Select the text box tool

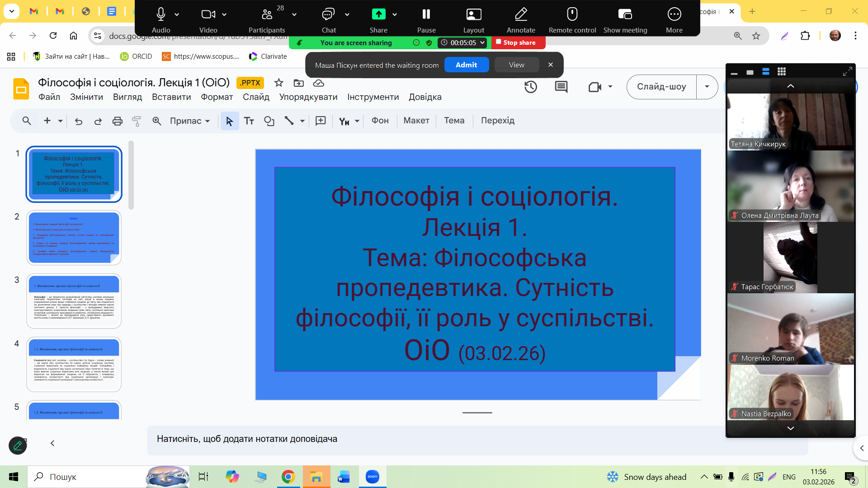[x=249, y=121]
